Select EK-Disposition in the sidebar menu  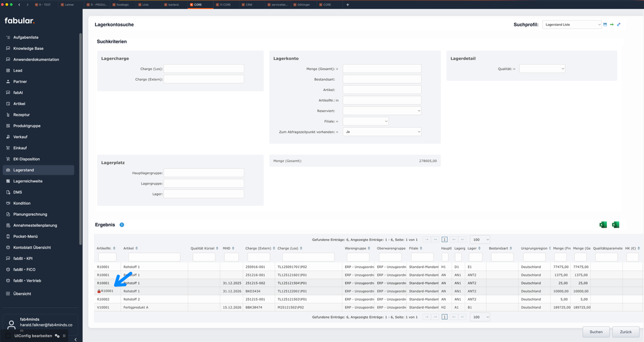tap(26, 159)
